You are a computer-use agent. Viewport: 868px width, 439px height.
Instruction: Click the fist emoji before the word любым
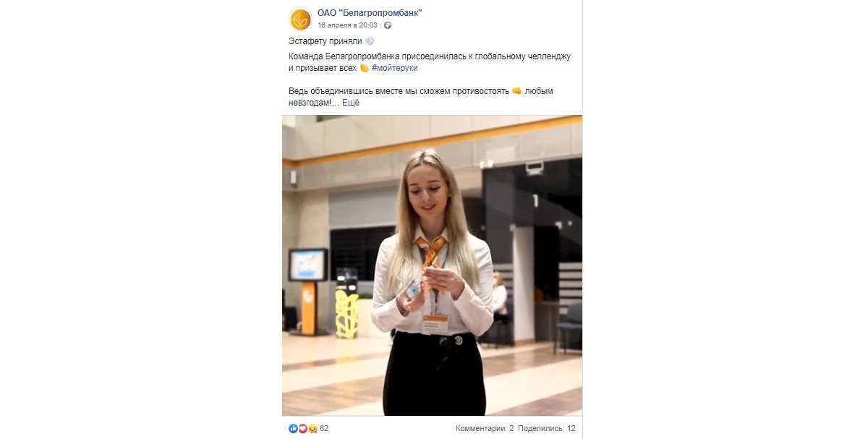click(516, 91)
